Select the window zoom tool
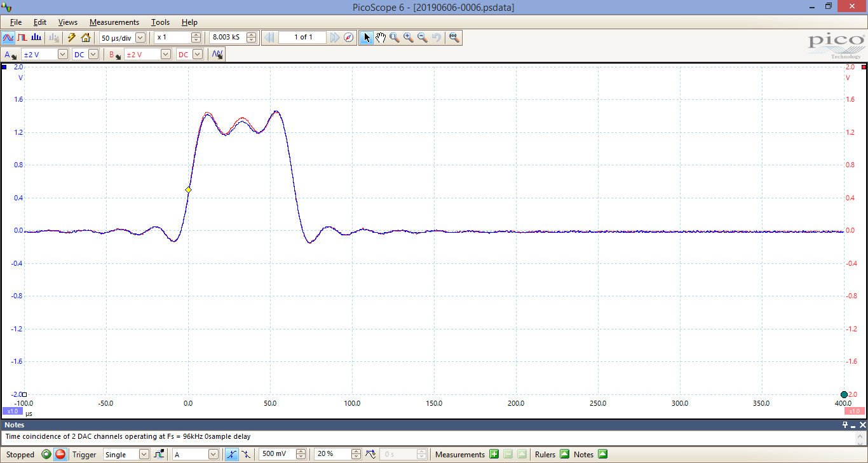868x463 pixels. 395,38
